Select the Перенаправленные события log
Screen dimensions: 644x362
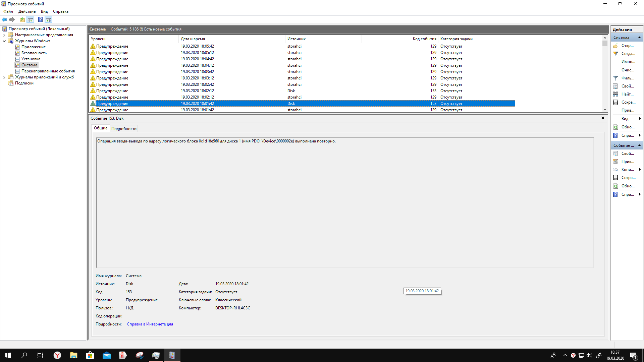tap(48, 71)
